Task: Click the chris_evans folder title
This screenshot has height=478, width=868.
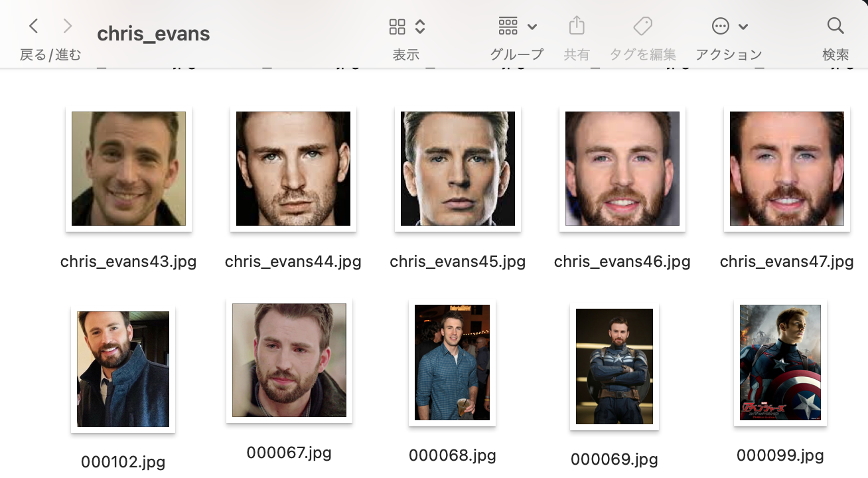Action: click(153, 34)
